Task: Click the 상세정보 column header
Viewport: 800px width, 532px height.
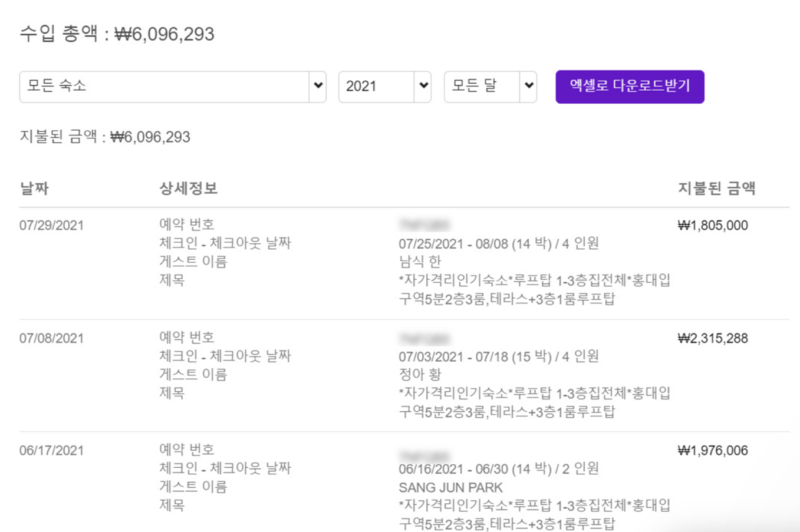Action: point(188,189)
